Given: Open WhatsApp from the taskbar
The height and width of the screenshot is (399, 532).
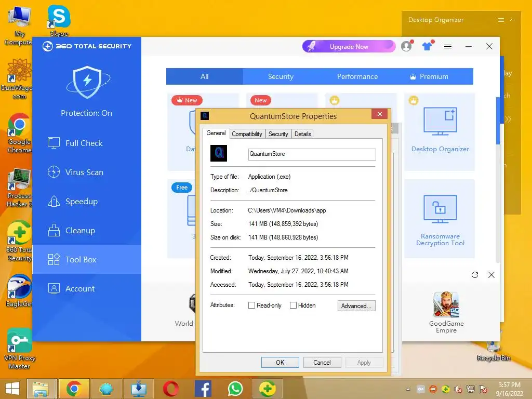Looking at the screenshot, I should click(x=235, y=389).
